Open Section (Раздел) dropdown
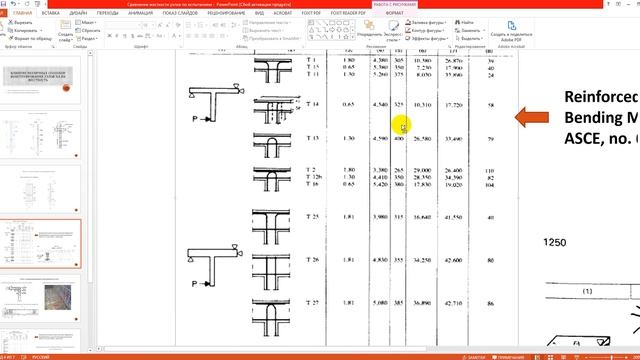 (x=87, y=38)
